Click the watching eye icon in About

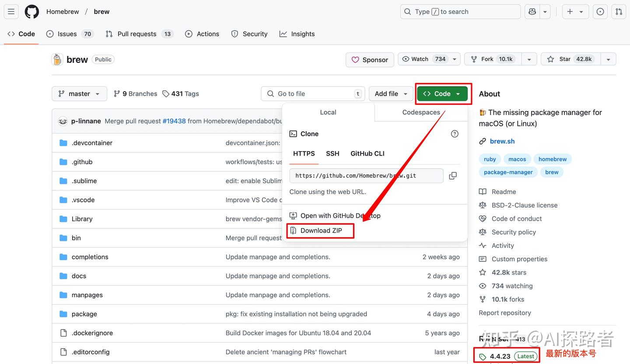[483, 286]
